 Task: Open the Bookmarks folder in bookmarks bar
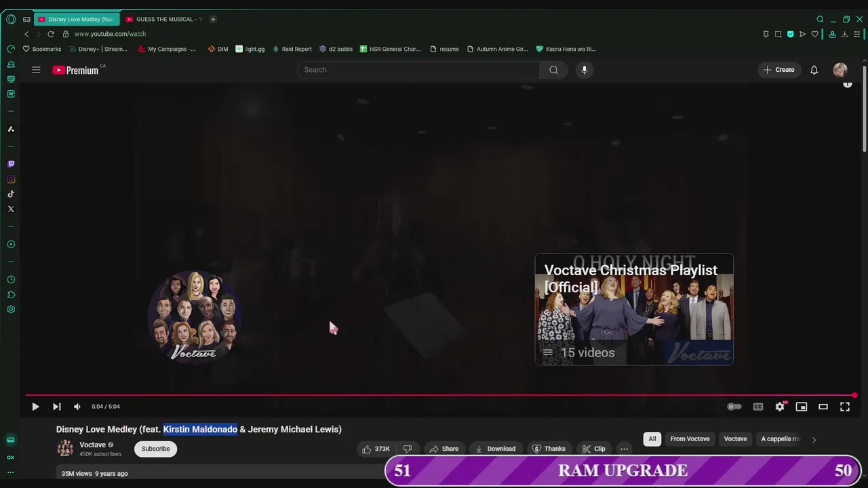coord(42,49)
